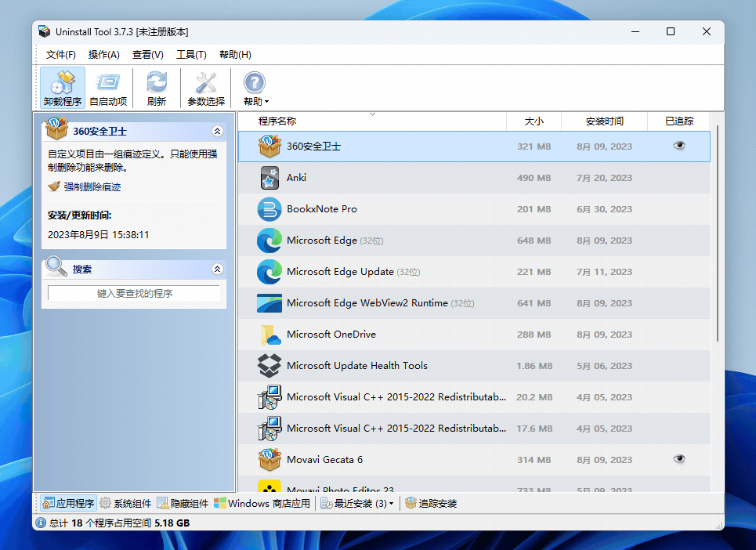Toggle the eye icon beside Movavi Gecata 6
Viewport: 756px width, 550px height.
679,459
